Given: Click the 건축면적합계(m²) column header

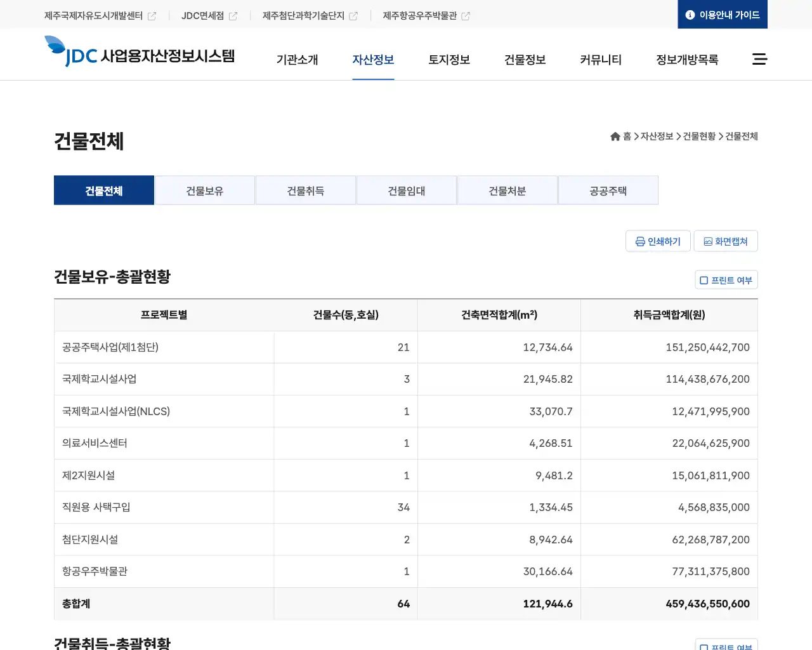Looking at the screenshot, I should pos(499,315).
